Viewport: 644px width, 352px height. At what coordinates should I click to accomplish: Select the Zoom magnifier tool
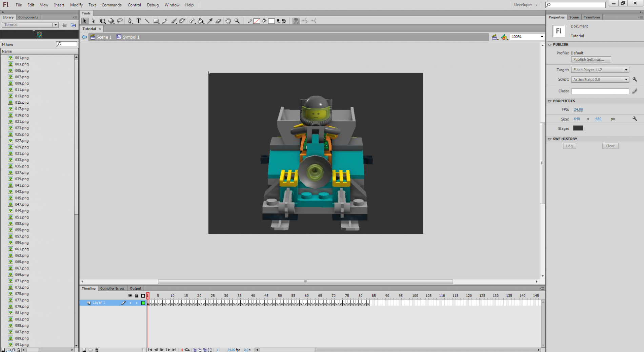237,21
